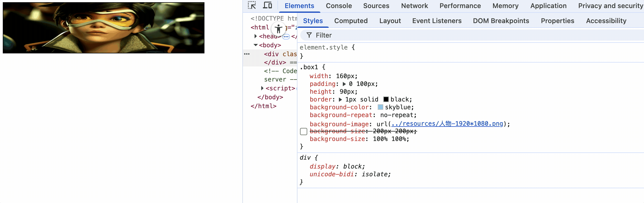
Task: Click the rendered box1 image on the page
Action: click(104, 28)
